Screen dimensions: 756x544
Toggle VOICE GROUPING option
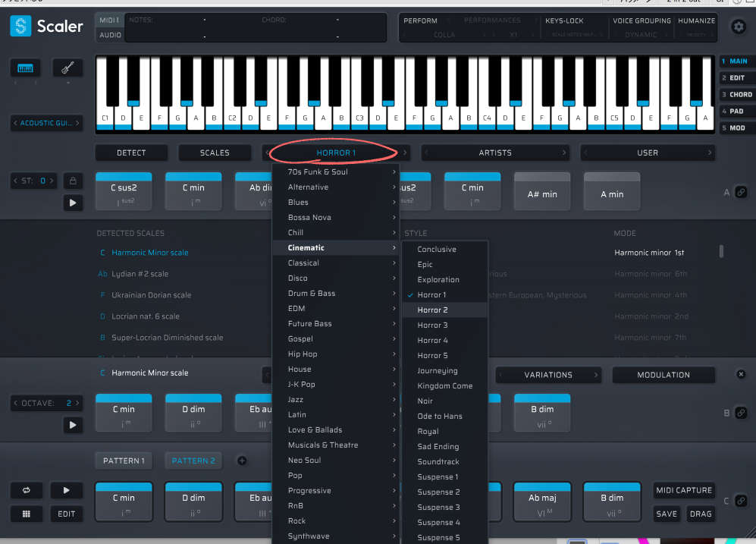642,20
